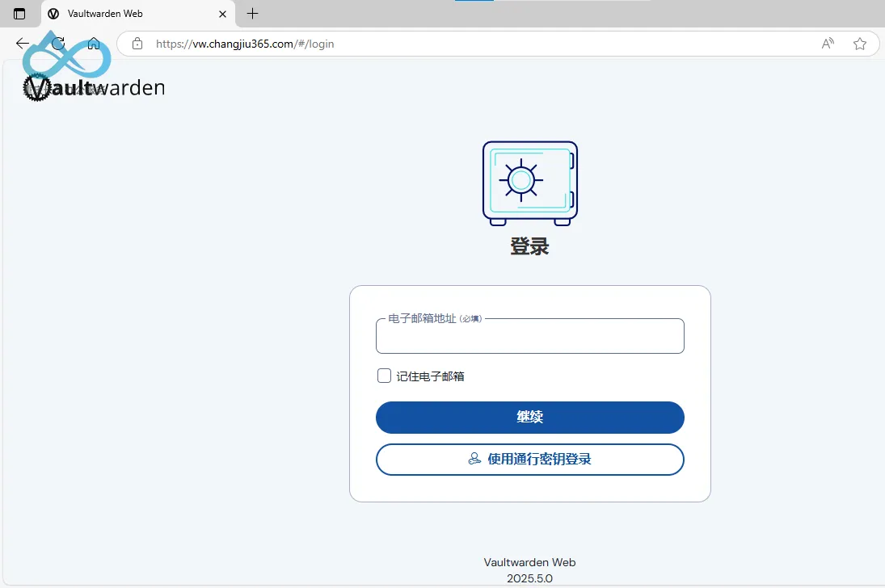885x588 pixels.
Task: Click the Vaultwarden logo
Action: [x=95, y=87]
